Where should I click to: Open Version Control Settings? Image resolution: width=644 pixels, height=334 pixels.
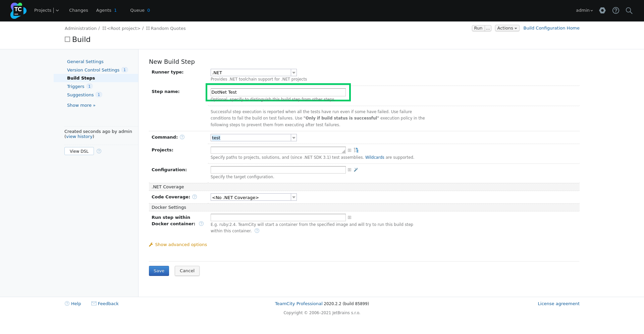tap(93, 70)
